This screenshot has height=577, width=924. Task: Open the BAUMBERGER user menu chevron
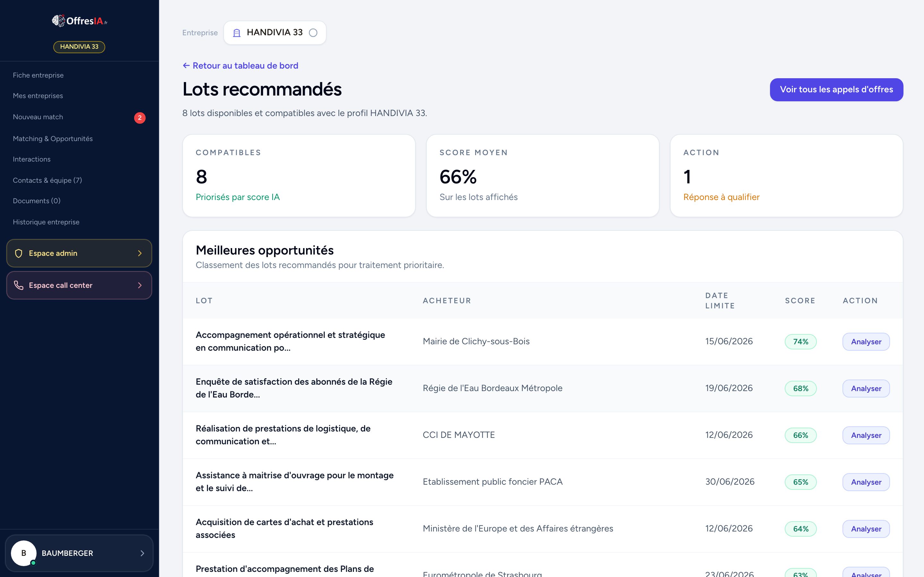[142, 553]
